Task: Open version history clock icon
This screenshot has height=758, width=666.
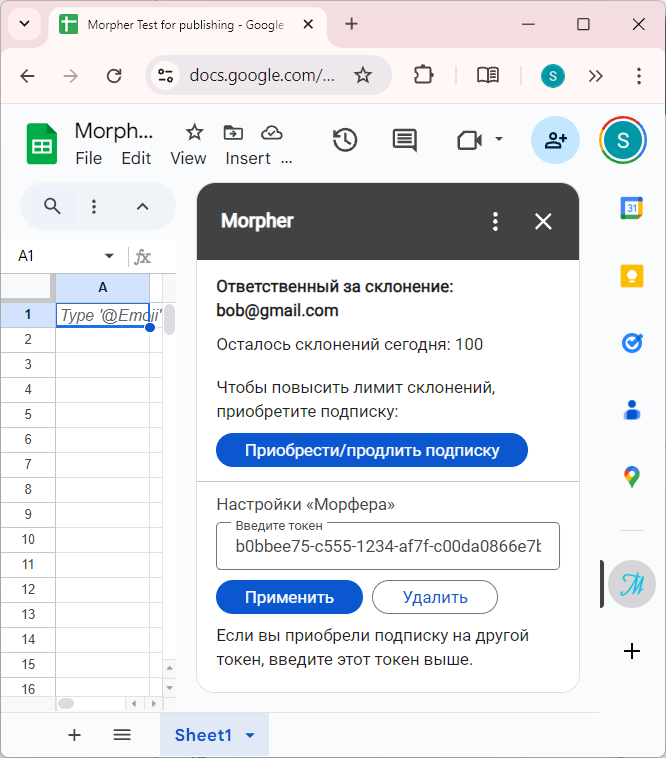Action: pos(345,140)
